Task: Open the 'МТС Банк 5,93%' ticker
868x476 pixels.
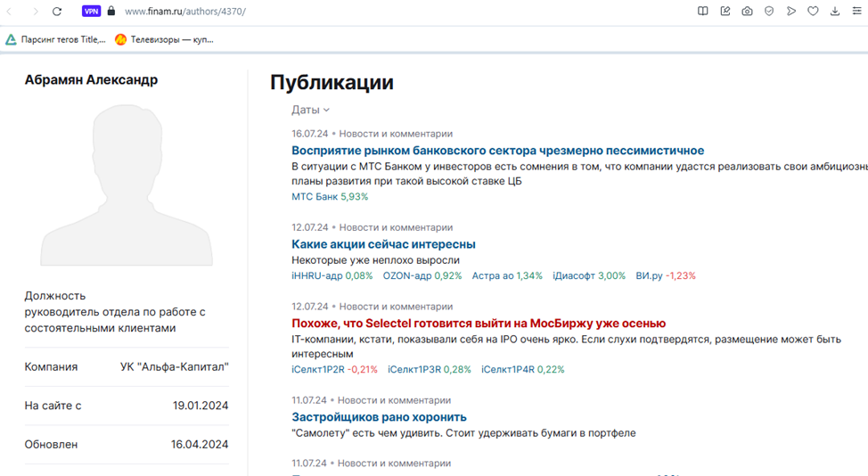Action: (330, 196)
